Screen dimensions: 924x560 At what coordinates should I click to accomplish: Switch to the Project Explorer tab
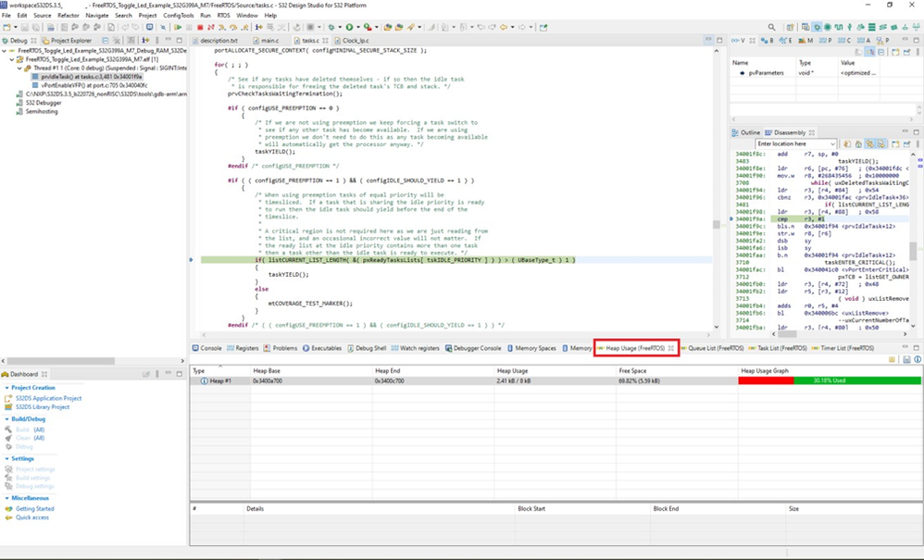(67, 41)
